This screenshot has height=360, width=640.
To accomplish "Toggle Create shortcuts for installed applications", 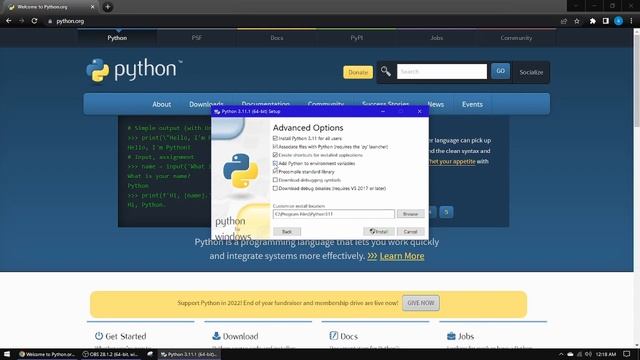I will pos(275,155).
